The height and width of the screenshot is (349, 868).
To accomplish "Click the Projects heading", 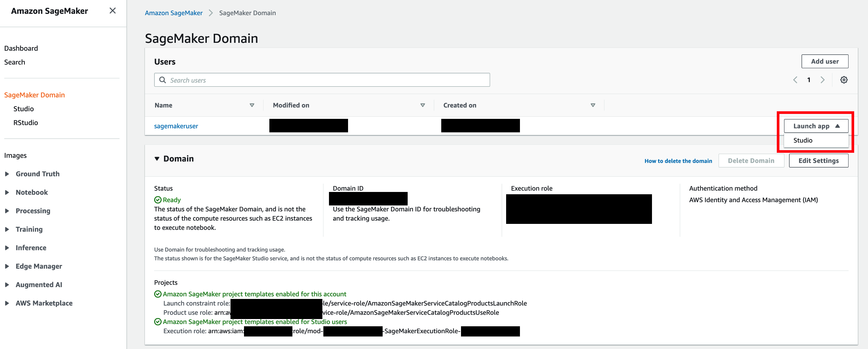I will [165, 282].
